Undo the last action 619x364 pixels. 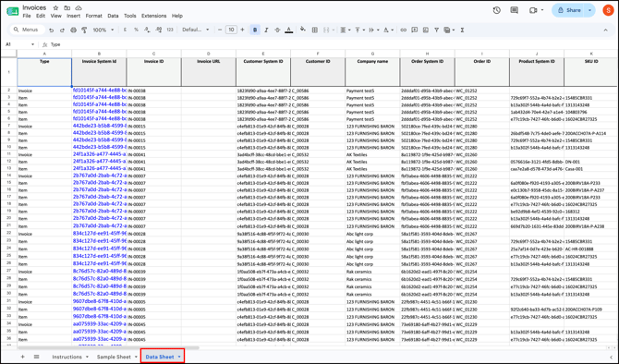52,30
